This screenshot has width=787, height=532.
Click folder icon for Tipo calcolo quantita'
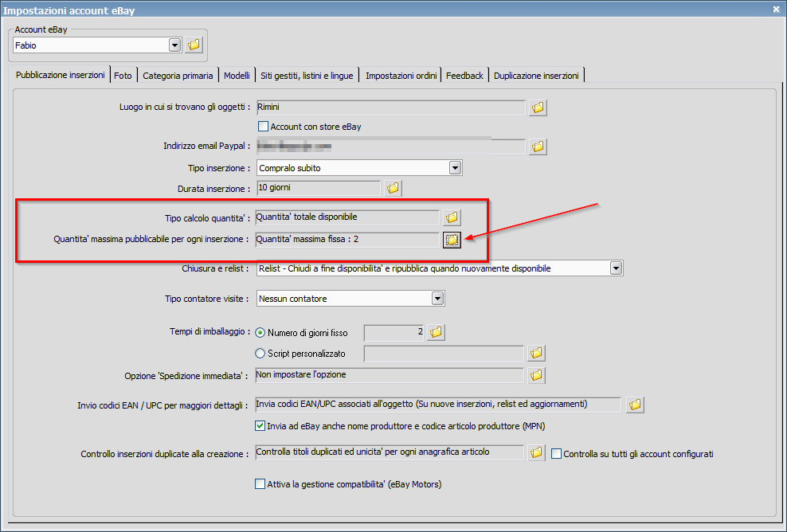(x=452, y=217)
